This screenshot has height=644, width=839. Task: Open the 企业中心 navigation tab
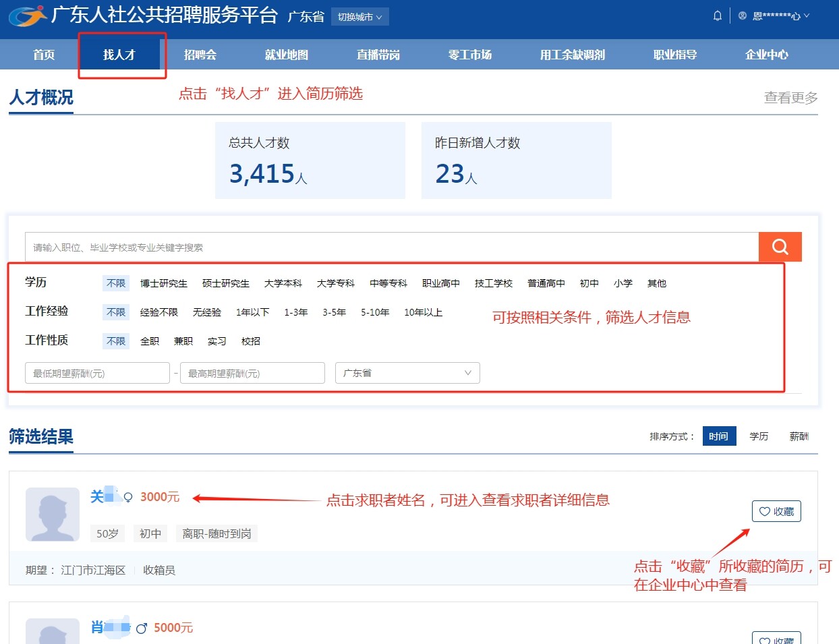click(x=766, y=55)
